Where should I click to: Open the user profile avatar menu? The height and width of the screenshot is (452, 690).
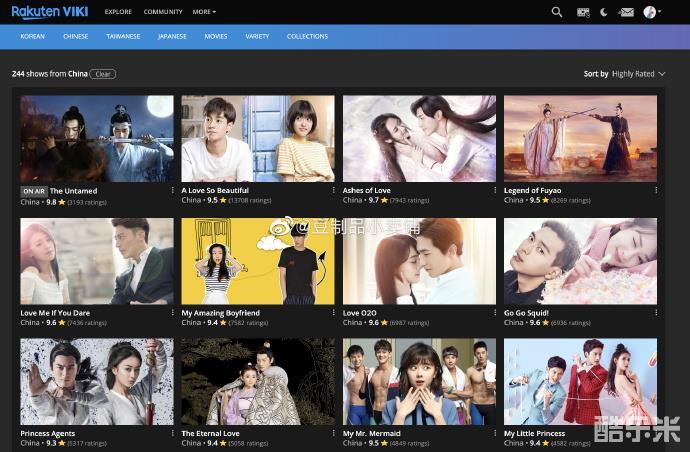(652, 12)
